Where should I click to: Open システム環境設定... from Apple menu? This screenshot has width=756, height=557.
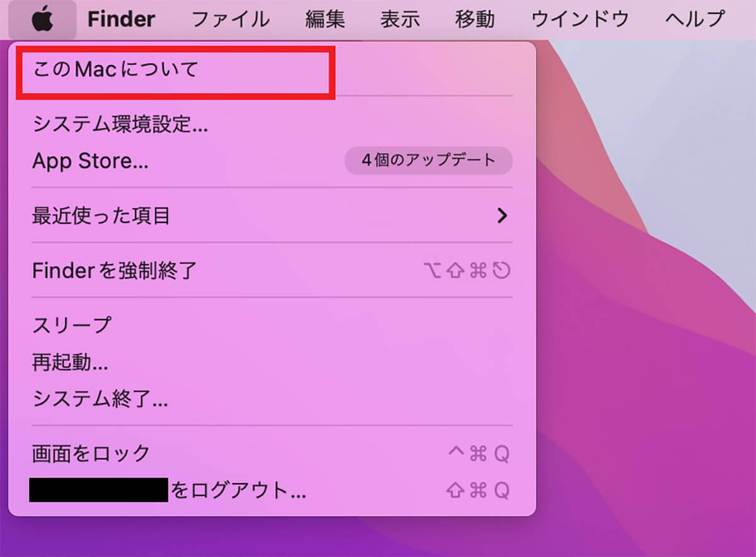click(x=272, y=125)
